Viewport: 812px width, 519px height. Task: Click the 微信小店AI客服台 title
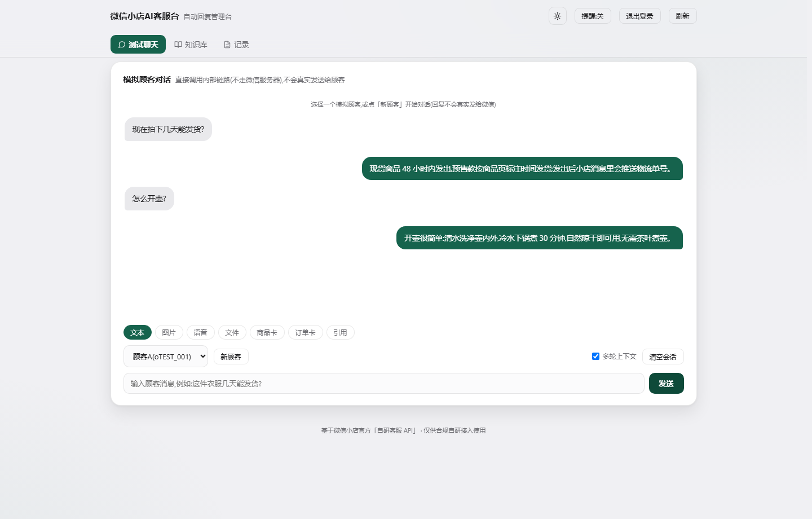(144, 16)
